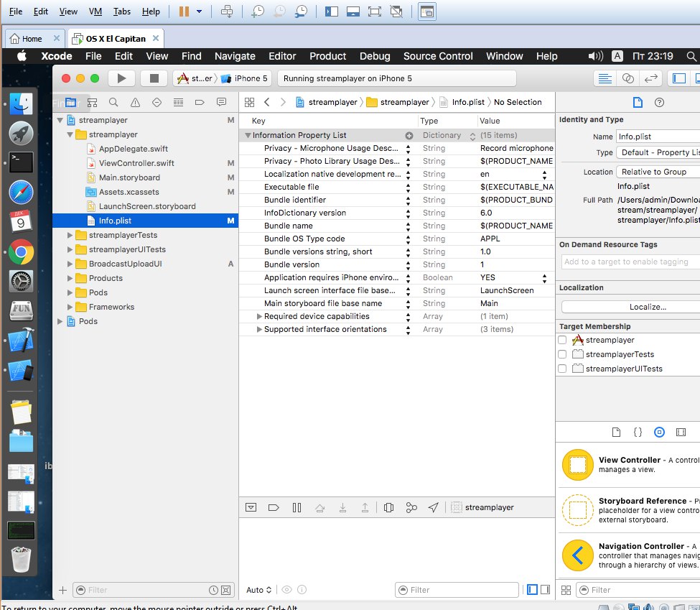Image resolution: width=700 pixels, height=610 pixels.
Task: Select the Object library icon
Action: (x=659, y=432)
